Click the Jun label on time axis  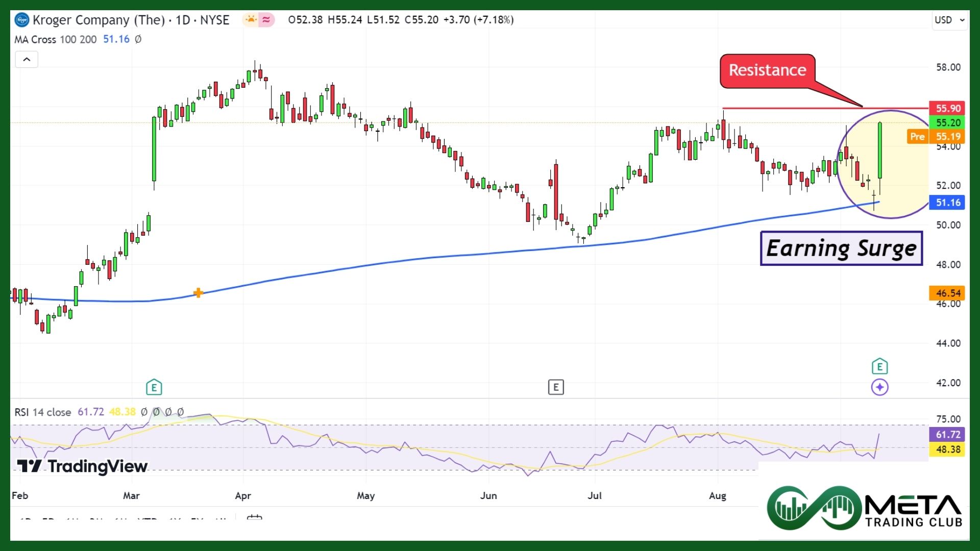click(488, 495)
